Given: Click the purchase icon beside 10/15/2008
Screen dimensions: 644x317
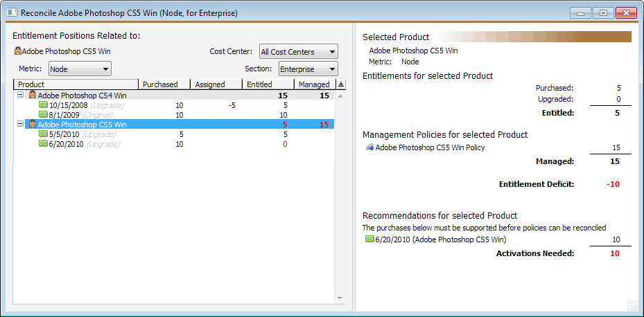Looking at the screenshot, I should pyautogui.click(x=43, y=105).
